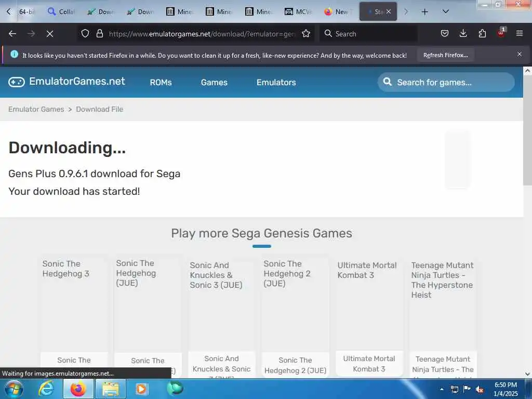Image resolution: width=532 pixels, height=399 pixels.
Task: Open the Firefox hamburger application menu
Action: [520, 33]
